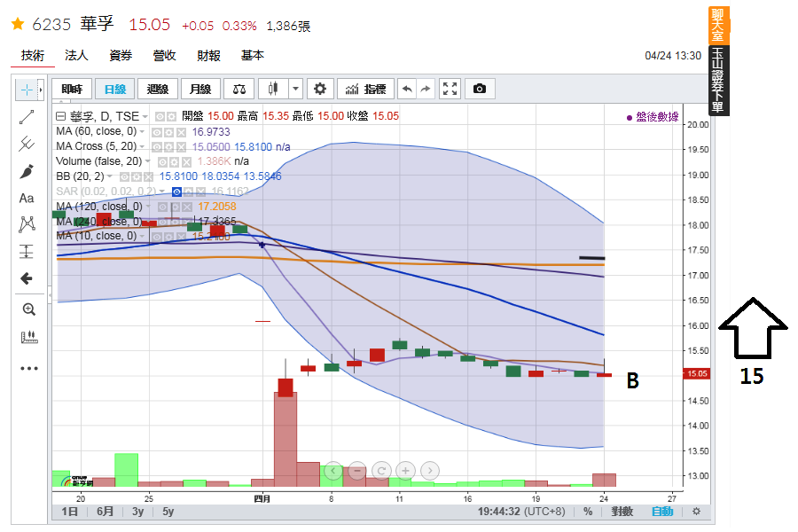Click the candlestick chart style icon
Screen dimensions: 798x532
(x=273, y=89)
